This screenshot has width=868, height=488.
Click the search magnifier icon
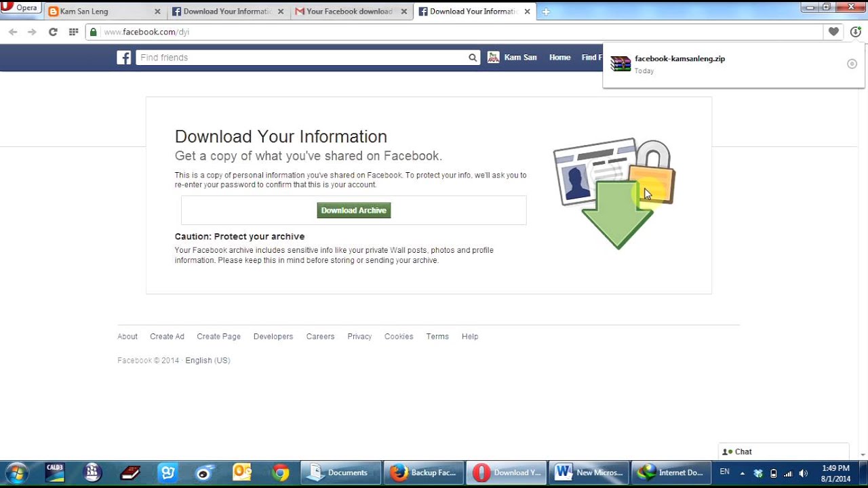(473, 58)
